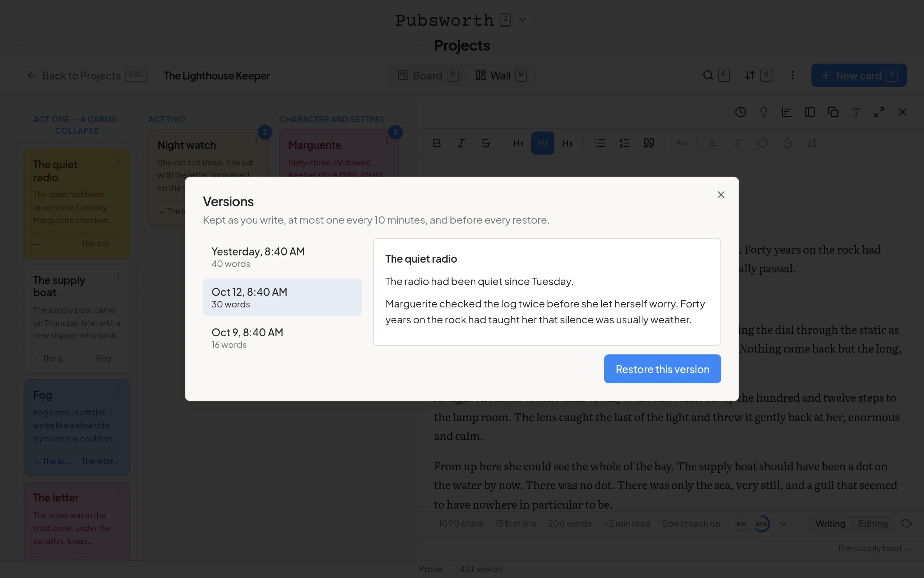The width and height of the screenshot is (924, 578).
Task: Select the Oct 9, 8:40 AM version
Action: coord(282,338)
